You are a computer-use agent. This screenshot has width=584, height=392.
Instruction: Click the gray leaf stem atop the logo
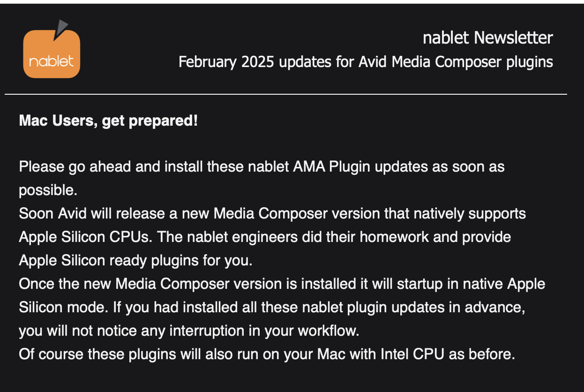(x=61, y=30)
